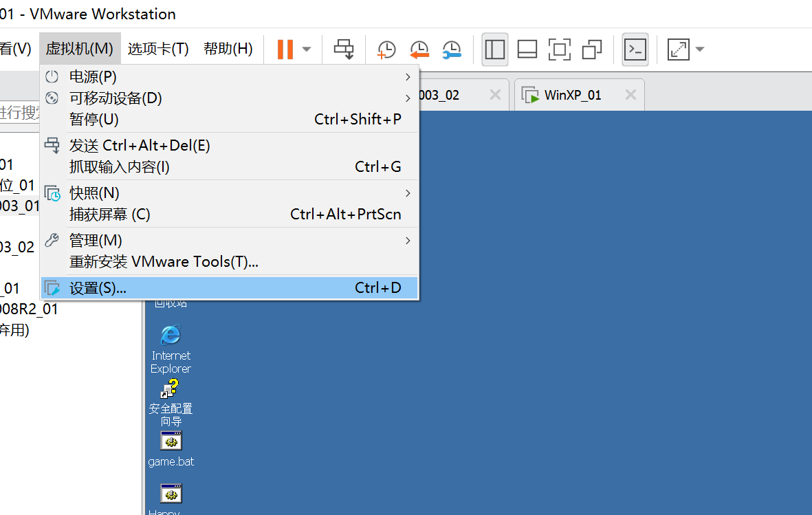Click the wrench icon beside 管理(M)
The height and width of the screenshot is (515, 812).
click(x=52, y=241)
